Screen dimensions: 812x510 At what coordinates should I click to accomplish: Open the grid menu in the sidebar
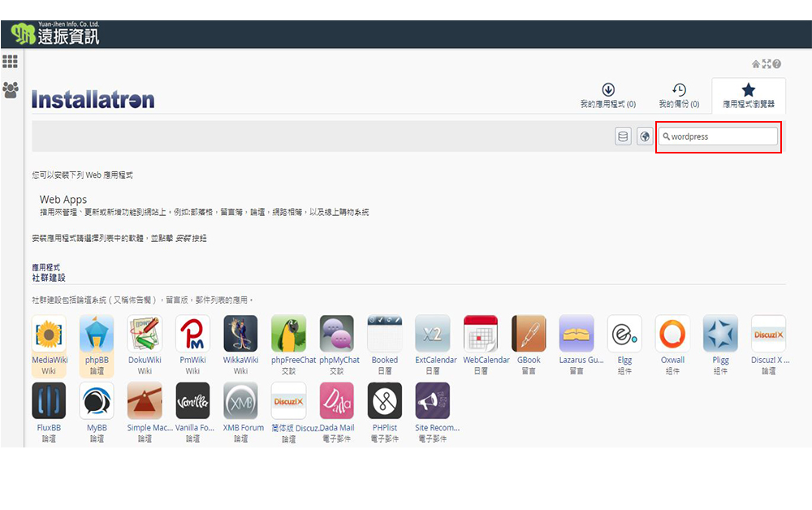(10, 61)
